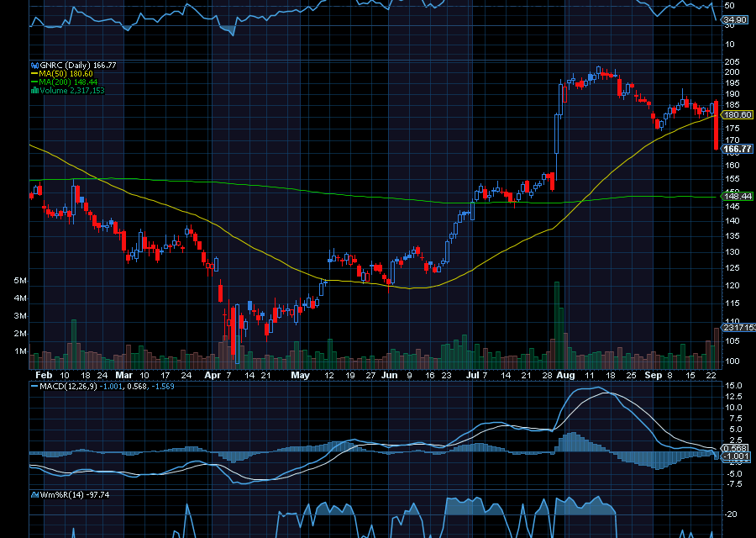This screenshot has height=538, width=756.
Task: Click the Jun month label on time axis
Action: [x=390, y=376]
